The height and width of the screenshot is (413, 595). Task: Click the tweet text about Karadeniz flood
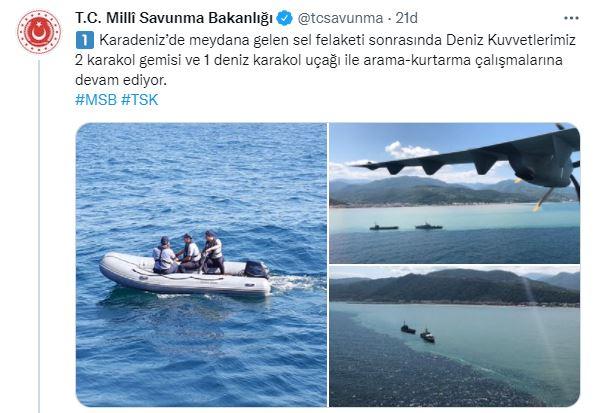click(326, 60)
